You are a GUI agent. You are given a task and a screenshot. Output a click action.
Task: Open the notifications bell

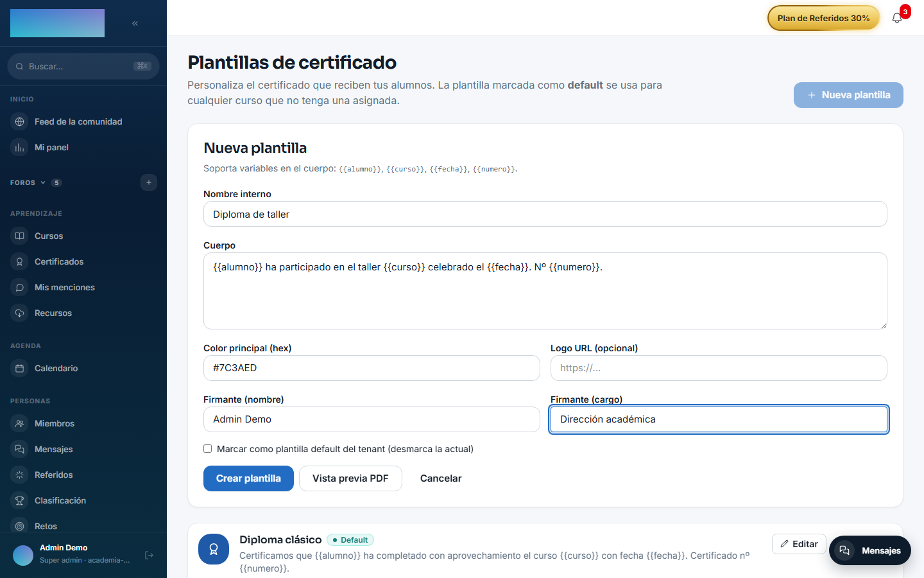(x=897, y=18)
